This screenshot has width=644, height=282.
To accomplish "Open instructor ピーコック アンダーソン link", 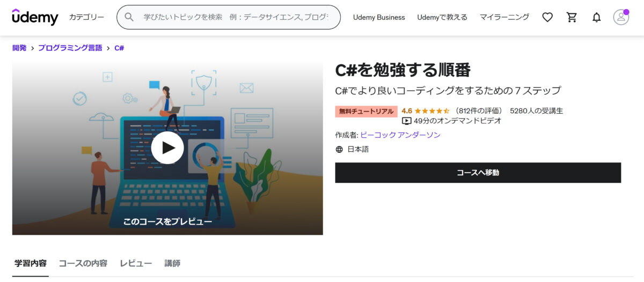I will (x=400, y=135).
